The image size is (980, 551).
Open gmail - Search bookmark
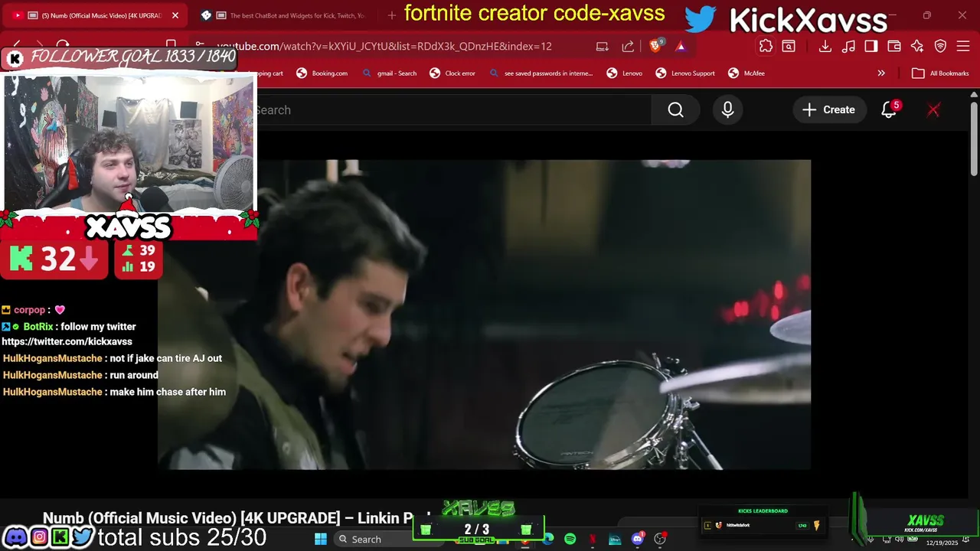389,73
